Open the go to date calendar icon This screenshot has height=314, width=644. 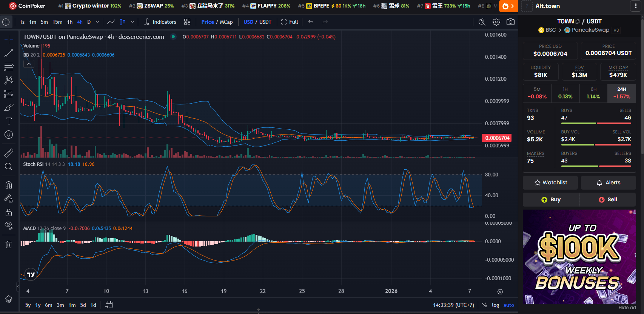pos(109,305)
